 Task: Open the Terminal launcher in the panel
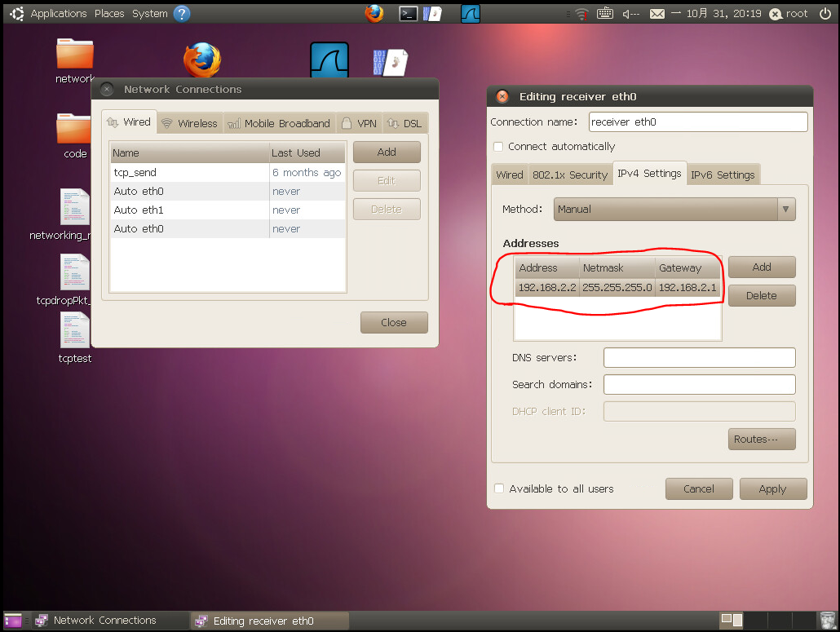tap(408, 13)
